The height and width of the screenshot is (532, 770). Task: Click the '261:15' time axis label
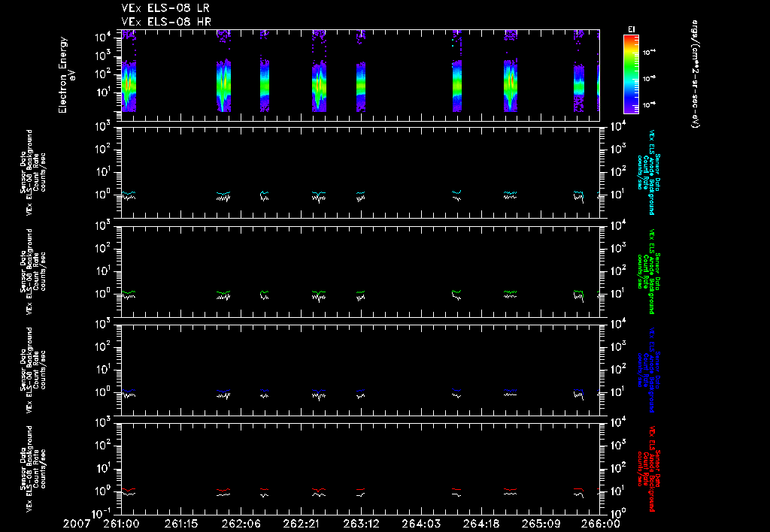(x=181, y=524)
